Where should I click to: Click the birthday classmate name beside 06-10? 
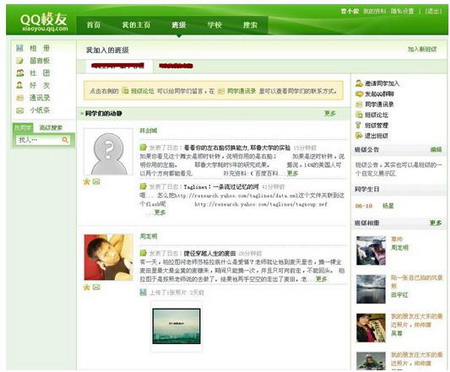coord(388,206)
